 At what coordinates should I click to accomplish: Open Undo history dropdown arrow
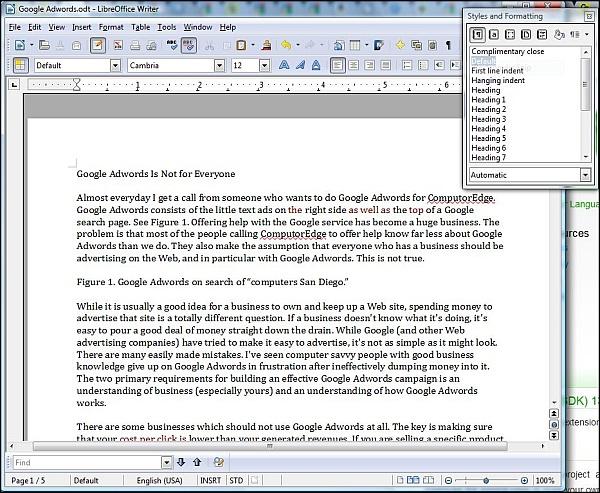point(298,45)
